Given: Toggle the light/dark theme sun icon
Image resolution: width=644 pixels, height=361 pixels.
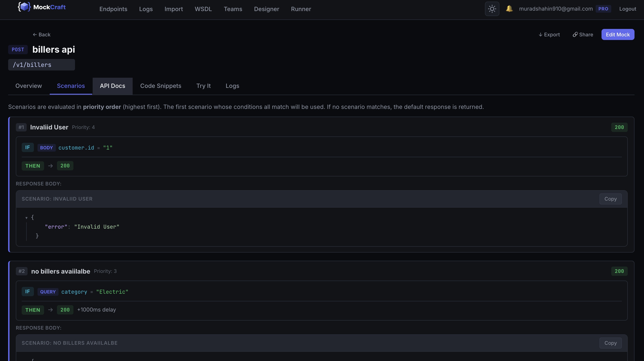Looking at the screenshot, I should click(x=492, y=9).
